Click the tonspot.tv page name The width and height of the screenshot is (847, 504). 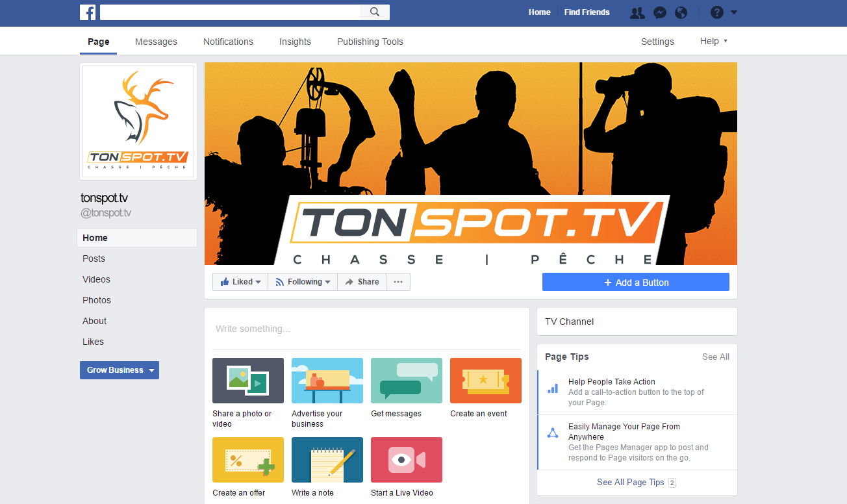pos(105,198)
